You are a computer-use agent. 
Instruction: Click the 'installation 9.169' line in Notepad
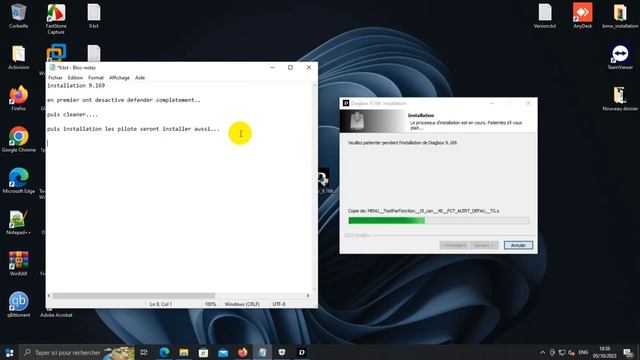tap(76, 86)
